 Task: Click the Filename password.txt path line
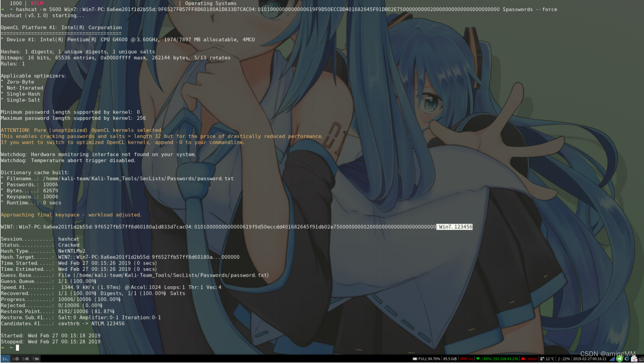point(117,179)
